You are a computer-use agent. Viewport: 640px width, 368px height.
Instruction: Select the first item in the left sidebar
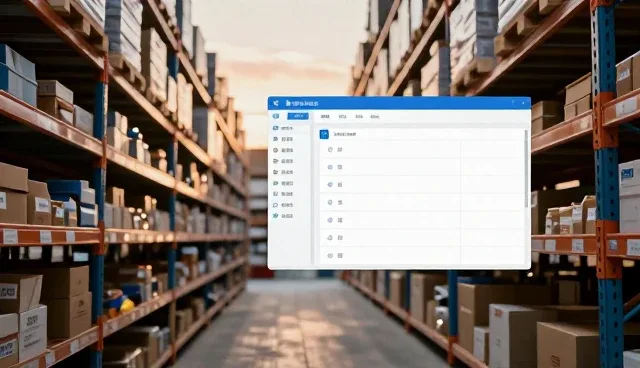point(283,128)
